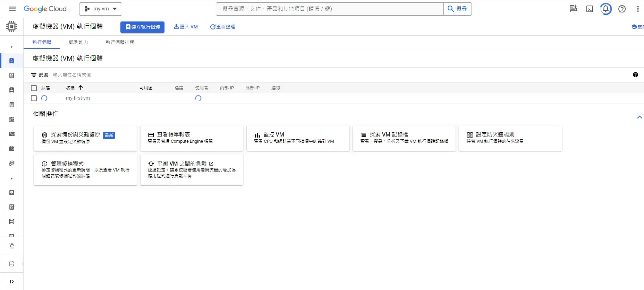This screenshot has width=644, height=290.
Task: Collapse the 相關操作 section chevron
Action: (639, 117)
